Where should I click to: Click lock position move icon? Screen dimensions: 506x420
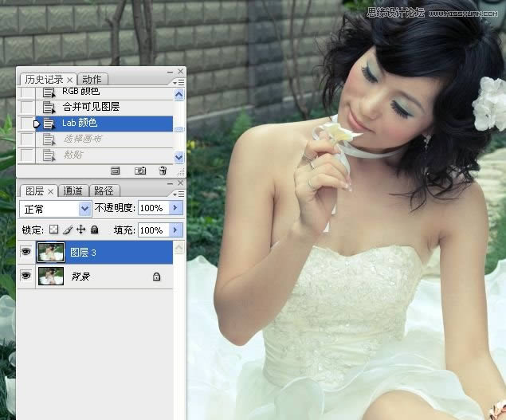tap(80, 230)
